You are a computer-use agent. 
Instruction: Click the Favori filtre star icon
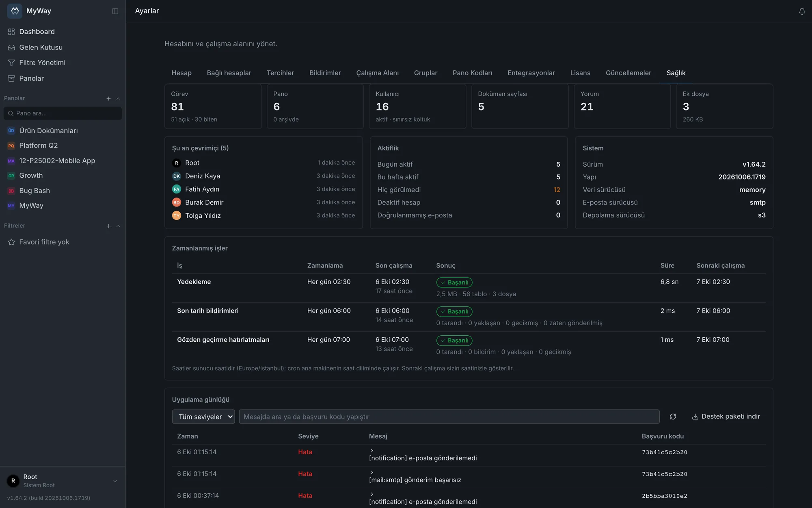11,242
